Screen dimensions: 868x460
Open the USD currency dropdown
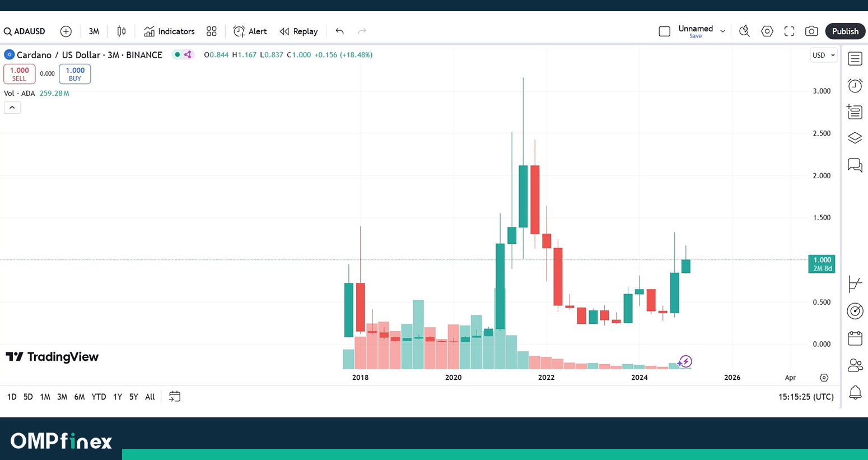pos(824,55)
